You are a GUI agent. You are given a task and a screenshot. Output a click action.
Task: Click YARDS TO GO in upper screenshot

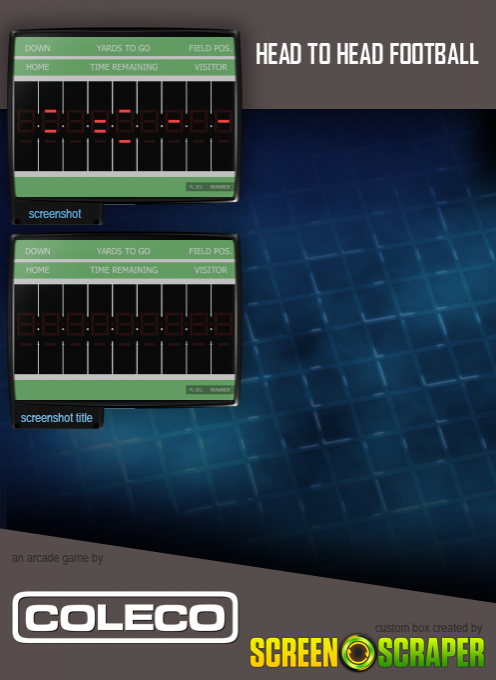pyautogui.click(x=124, y=48)
